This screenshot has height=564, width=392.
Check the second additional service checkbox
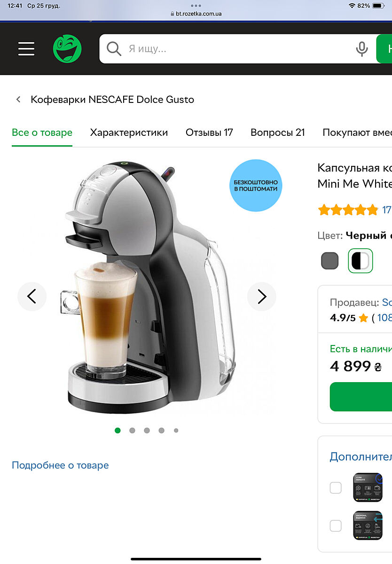(336, 525)
